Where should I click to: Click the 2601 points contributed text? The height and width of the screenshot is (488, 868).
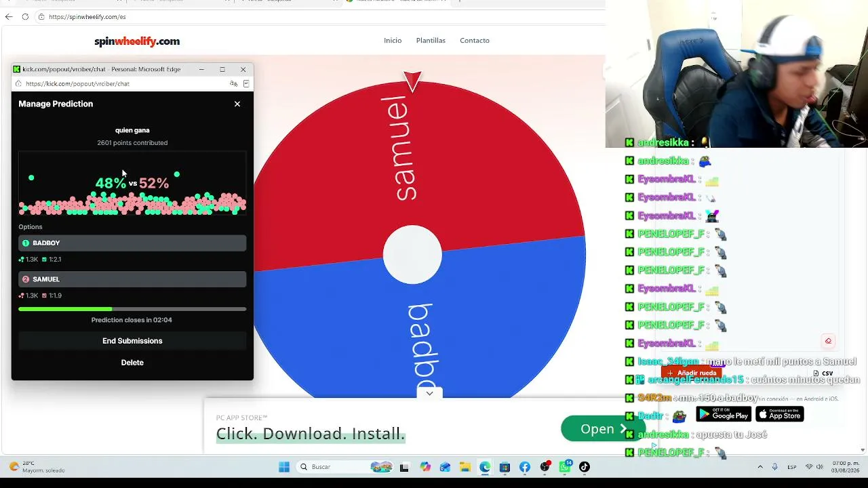coord(132,143)
